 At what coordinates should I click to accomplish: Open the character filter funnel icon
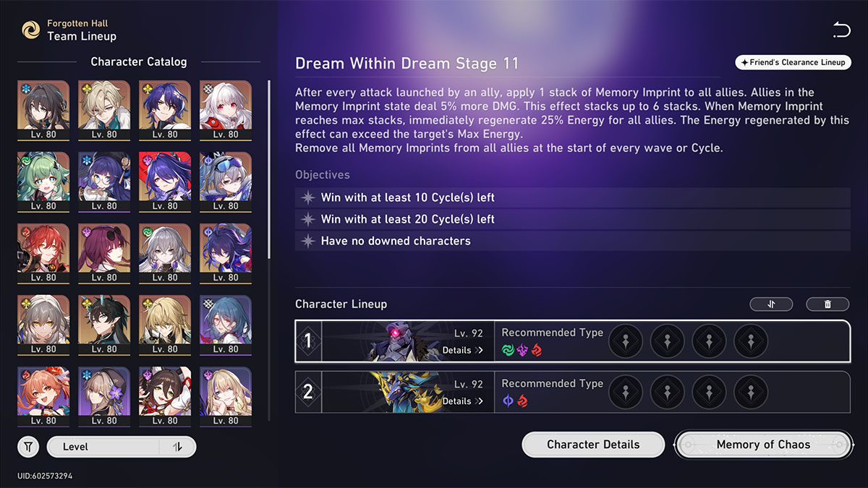28,447
